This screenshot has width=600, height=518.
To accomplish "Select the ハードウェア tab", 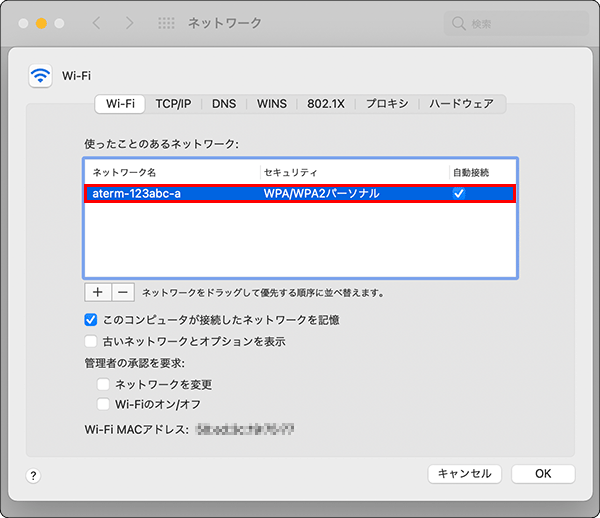I will (461, 103).
